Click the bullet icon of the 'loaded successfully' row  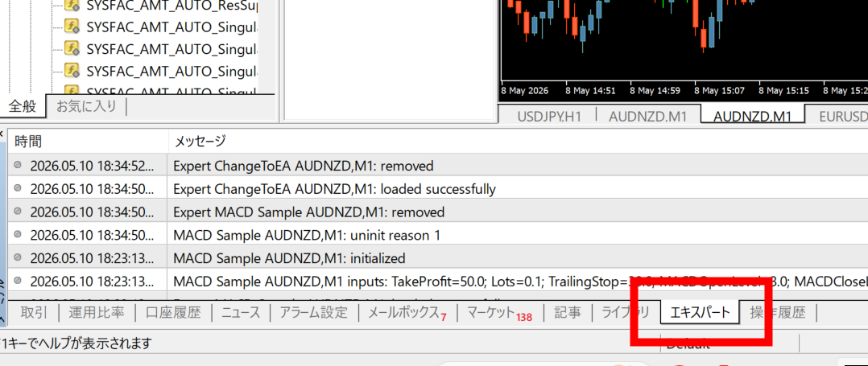coord(18,188)
